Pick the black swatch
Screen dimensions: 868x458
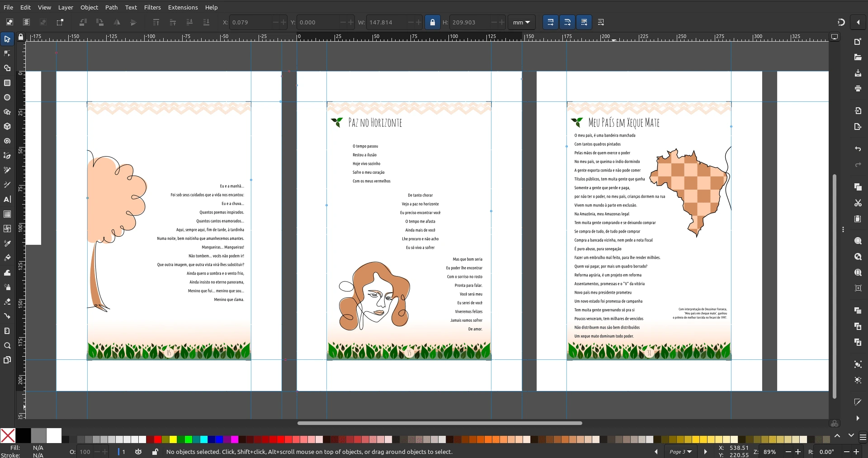(x=23, y=435)
